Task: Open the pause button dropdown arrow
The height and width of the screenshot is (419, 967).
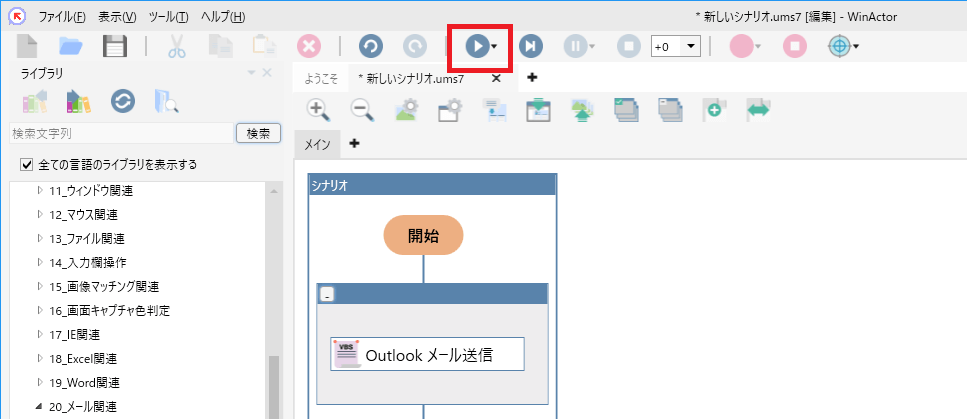Action: click(x=592, y=46)
